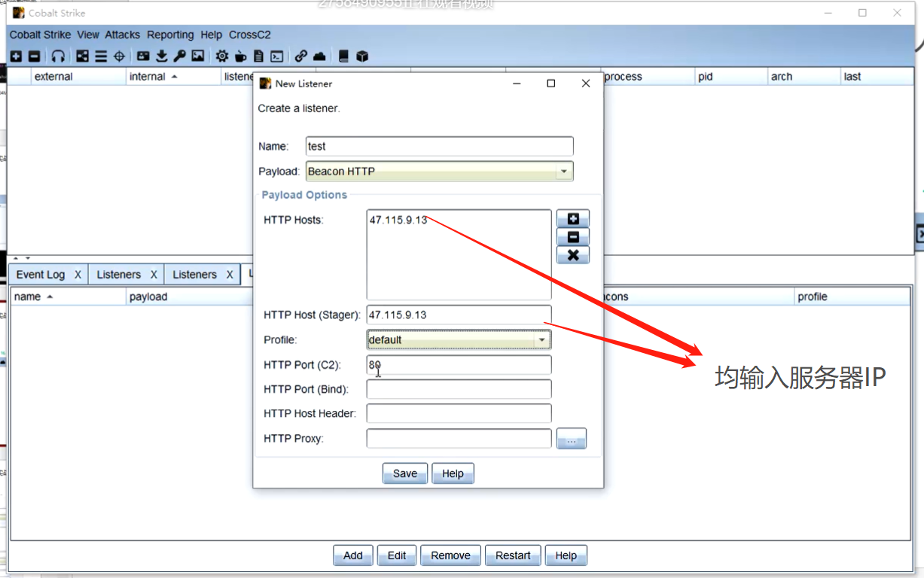Click the cube About icon in toolbar

[x=362, y=56]
